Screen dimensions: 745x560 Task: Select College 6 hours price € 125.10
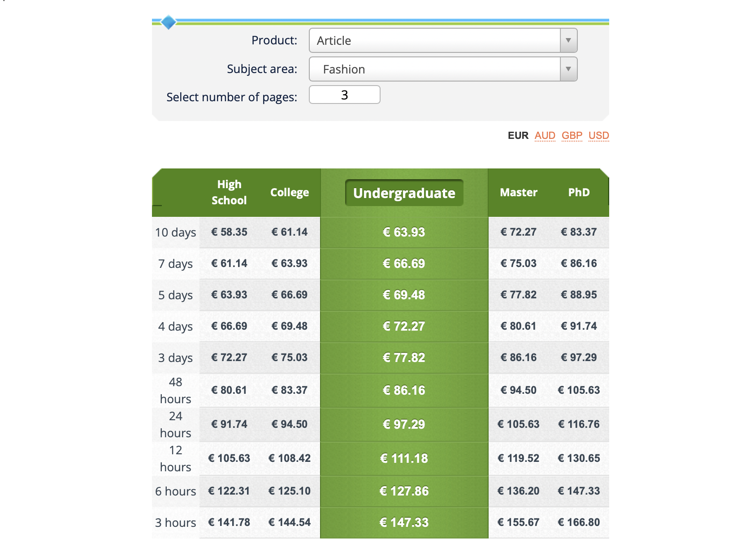[290, 491]
